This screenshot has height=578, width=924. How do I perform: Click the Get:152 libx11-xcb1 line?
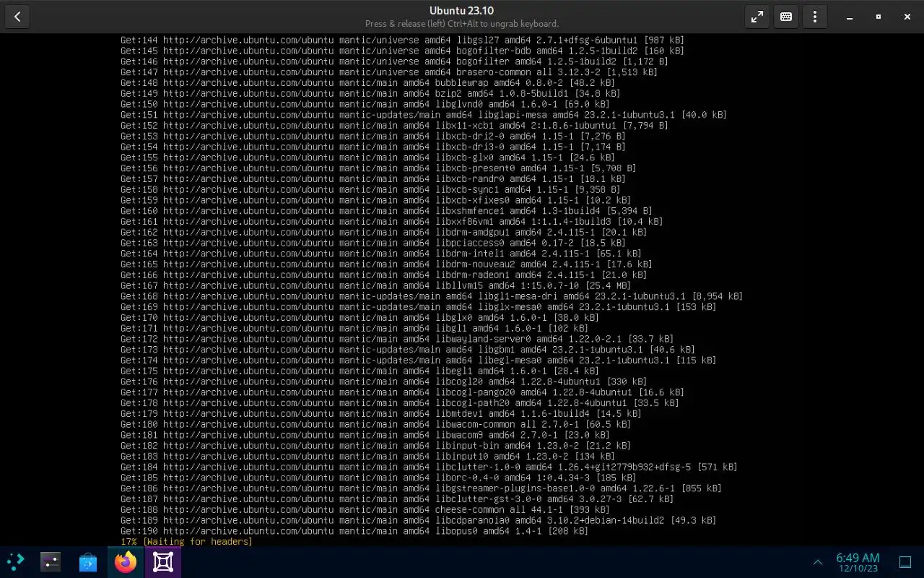coord(394,126)
